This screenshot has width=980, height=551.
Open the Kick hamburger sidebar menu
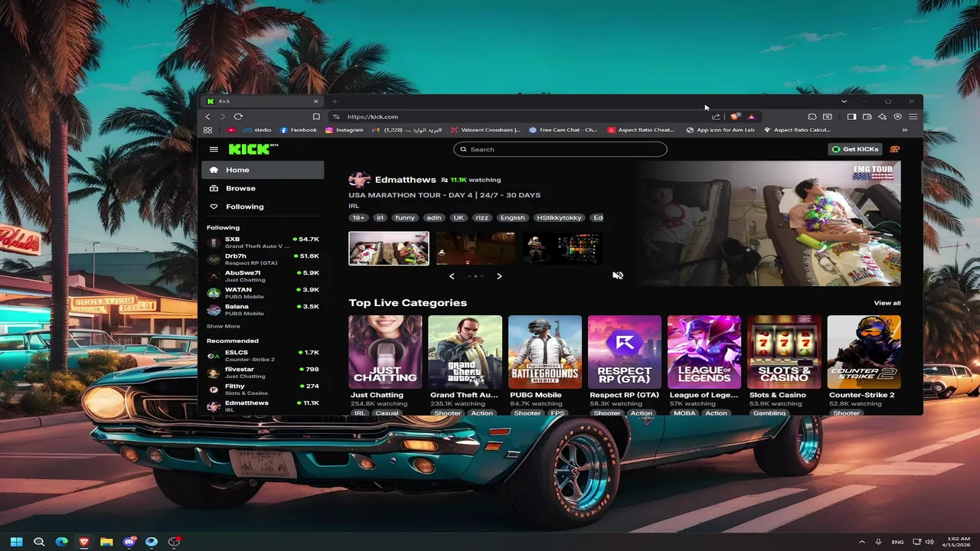(x=214, y=149)
